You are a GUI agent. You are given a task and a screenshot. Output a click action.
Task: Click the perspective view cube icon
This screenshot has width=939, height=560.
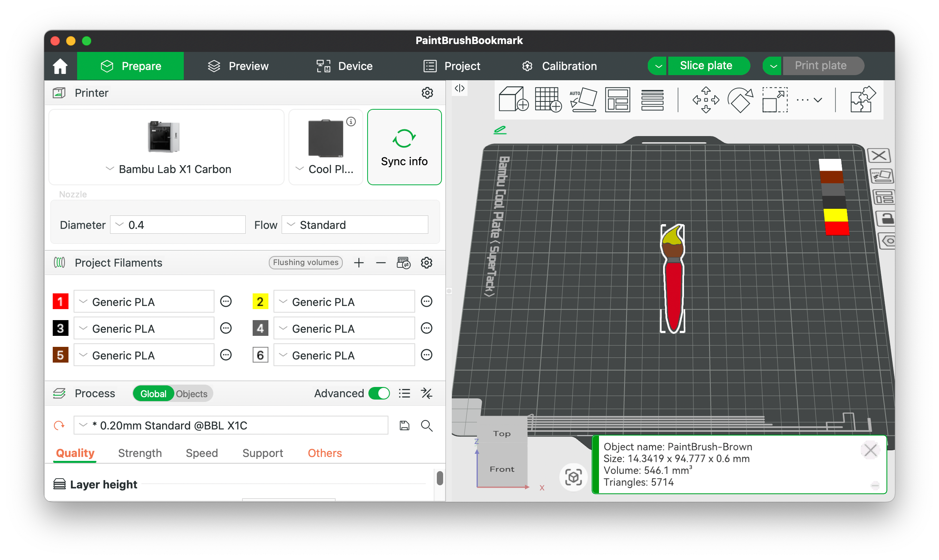point(573,477)
